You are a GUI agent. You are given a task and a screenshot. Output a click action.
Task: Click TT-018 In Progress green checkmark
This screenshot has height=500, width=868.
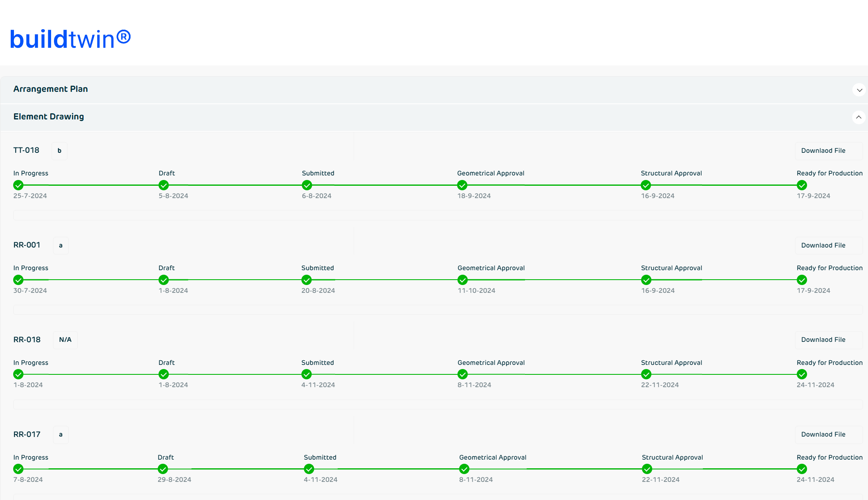(18, 185)
